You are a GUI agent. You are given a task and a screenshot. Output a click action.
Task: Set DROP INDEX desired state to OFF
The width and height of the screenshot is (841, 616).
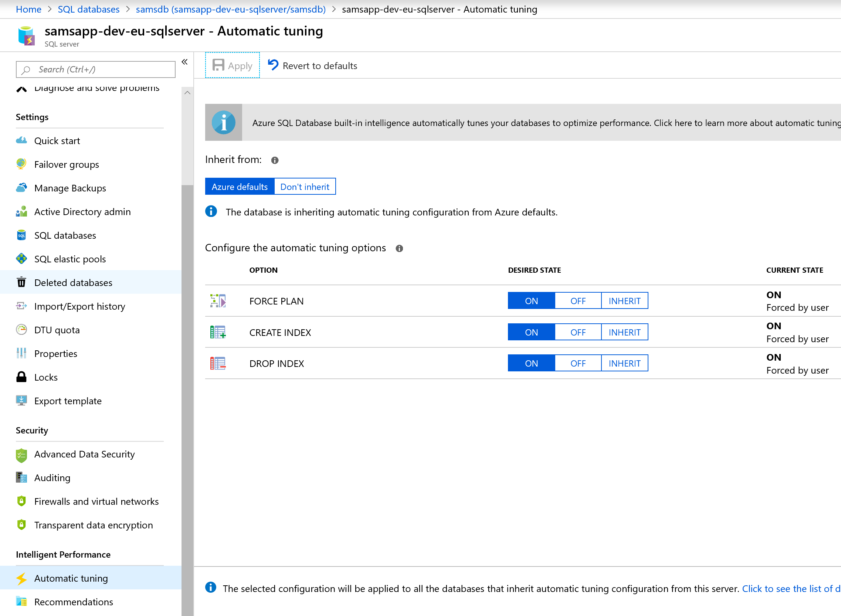(578, 364)
